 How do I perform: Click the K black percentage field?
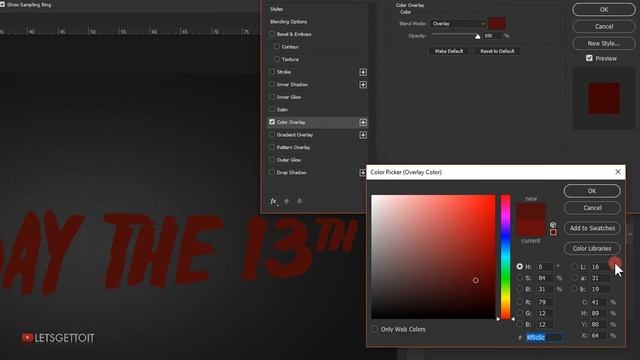(x=599, y=336)
